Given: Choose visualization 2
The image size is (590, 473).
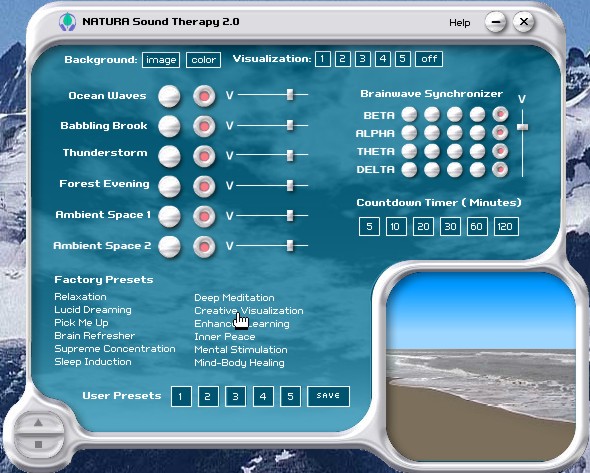Looking at the screenshot, I should point(342,59).
